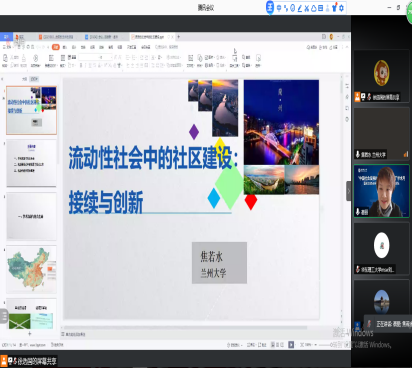Select the China map slide thumbnail
This screenshot has width=412, height=368.
pyautogui.click(x=31, y=269)
